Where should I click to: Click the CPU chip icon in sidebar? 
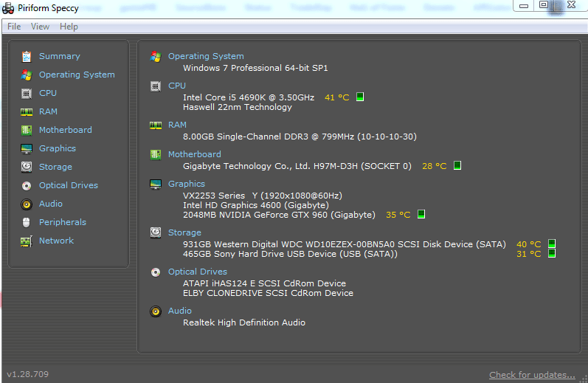(x=27, y=93)
